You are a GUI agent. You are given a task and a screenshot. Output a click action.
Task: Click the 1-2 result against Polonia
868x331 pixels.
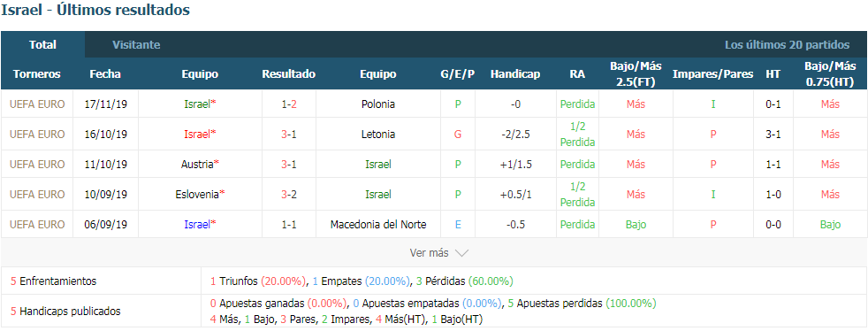tap(288, 104)
